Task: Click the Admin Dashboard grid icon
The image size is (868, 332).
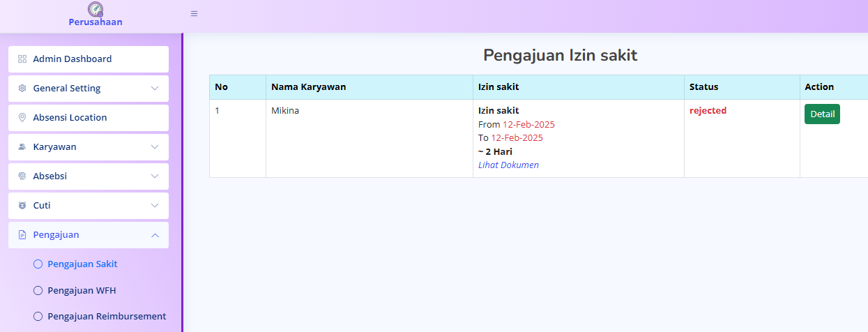Action: pyautogui.click(x=22, y=59)
